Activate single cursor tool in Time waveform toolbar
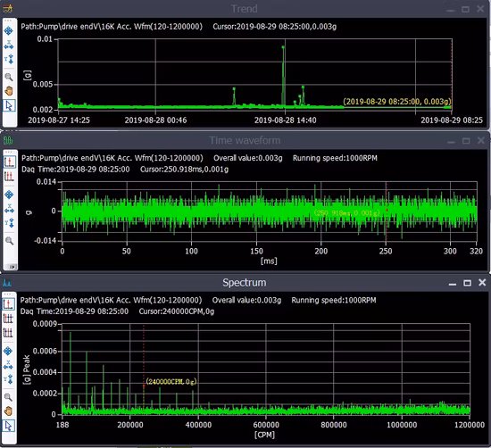The height and width of the screenshot is (448, 491). click(x=9, y=162)
